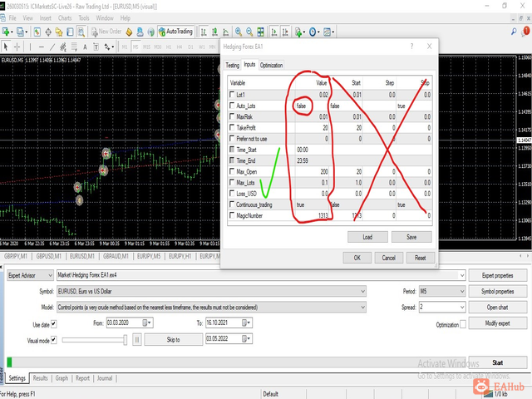Click the tile windows grid icon
Screen dimensions: 532x399
[x=260, y=32]
